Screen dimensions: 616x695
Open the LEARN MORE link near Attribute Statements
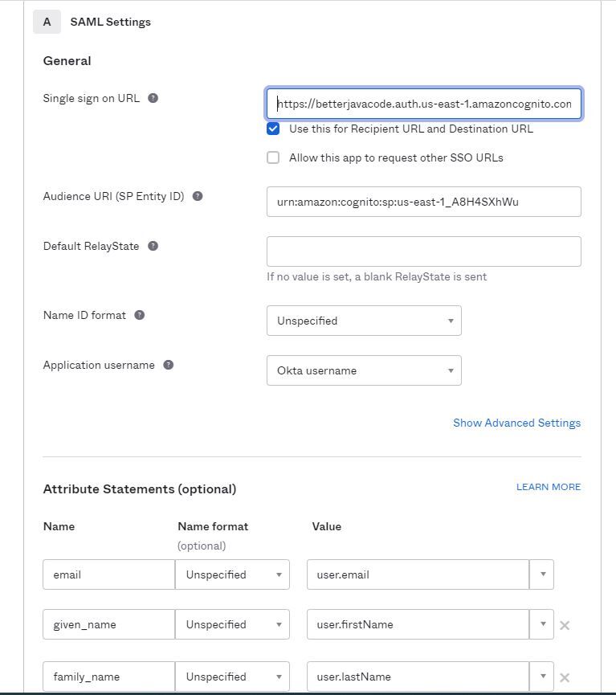(x=548, y=486)
